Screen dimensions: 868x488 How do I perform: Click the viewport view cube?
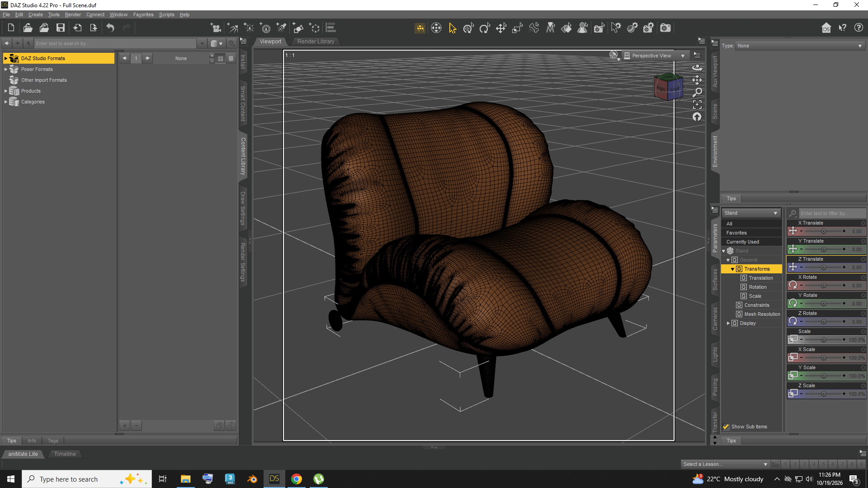(668, 86)
